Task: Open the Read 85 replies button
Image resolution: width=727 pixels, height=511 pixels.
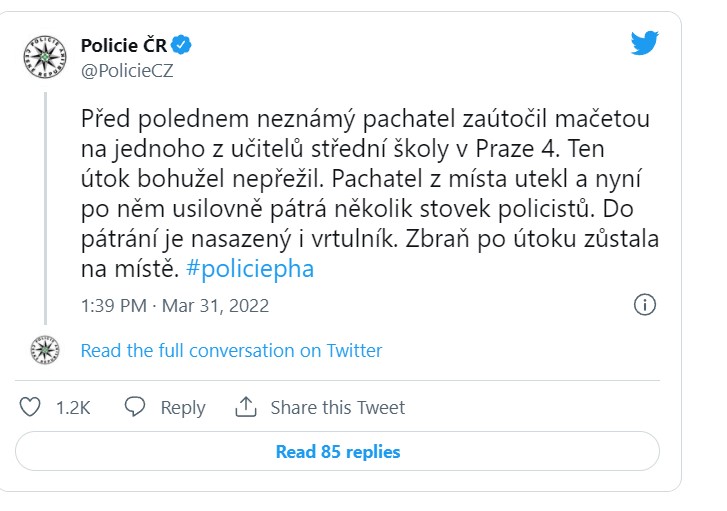Action: pos(337,451)
